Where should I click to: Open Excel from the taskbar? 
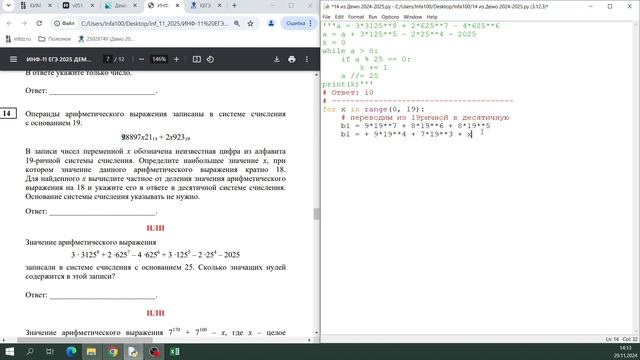pyautogui.click(x=175, y=351)
